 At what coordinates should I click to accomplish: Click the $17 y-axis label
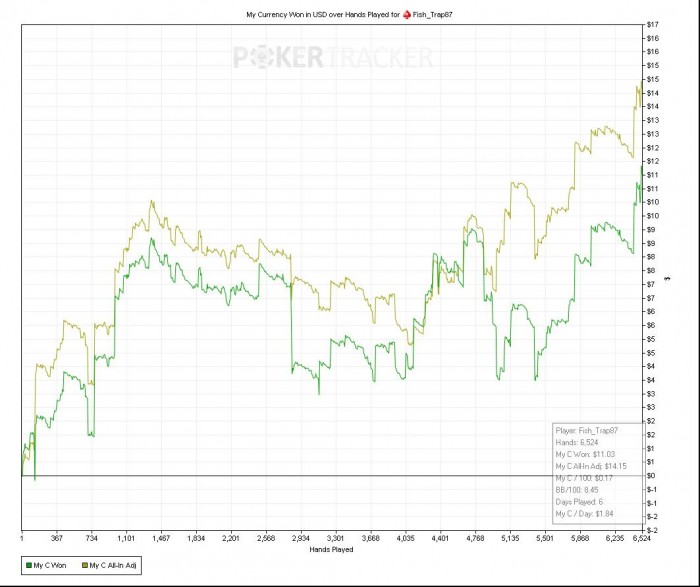tap(652, 25)
